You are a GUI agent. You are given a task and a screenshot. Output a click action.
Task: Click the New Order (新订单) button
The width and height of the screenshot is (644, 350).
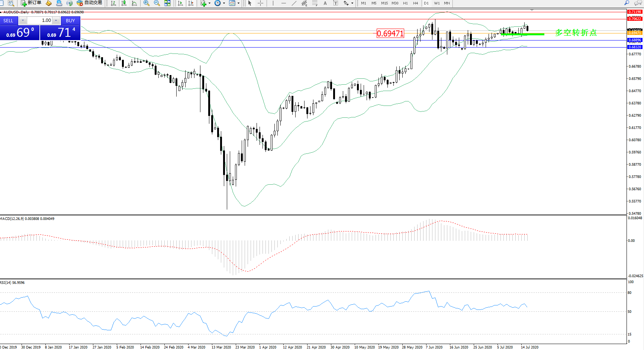(x=31, y=3)
